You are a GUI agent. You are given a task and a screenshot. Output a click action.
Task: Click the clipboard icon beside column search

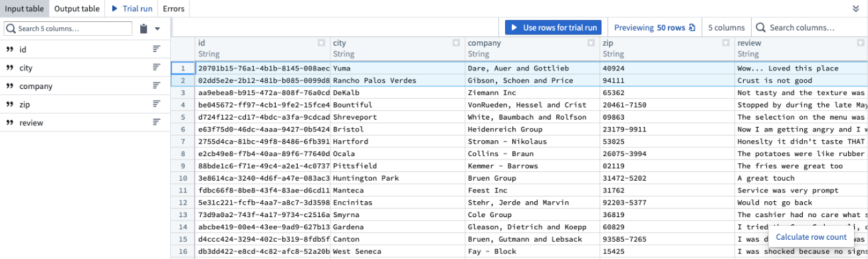(144, 29)
